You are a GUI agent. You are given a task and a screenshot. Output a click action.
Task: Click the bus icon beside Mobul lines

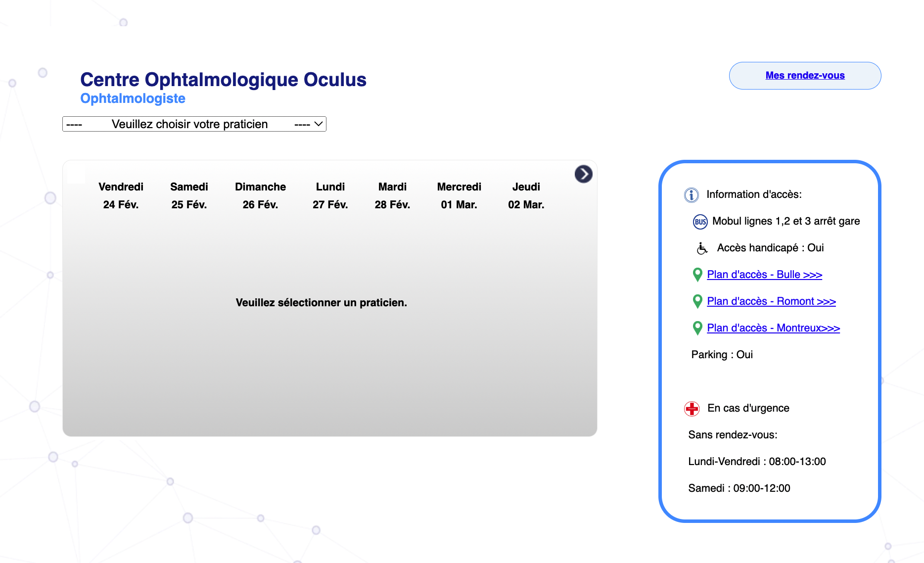pos(700,222)
